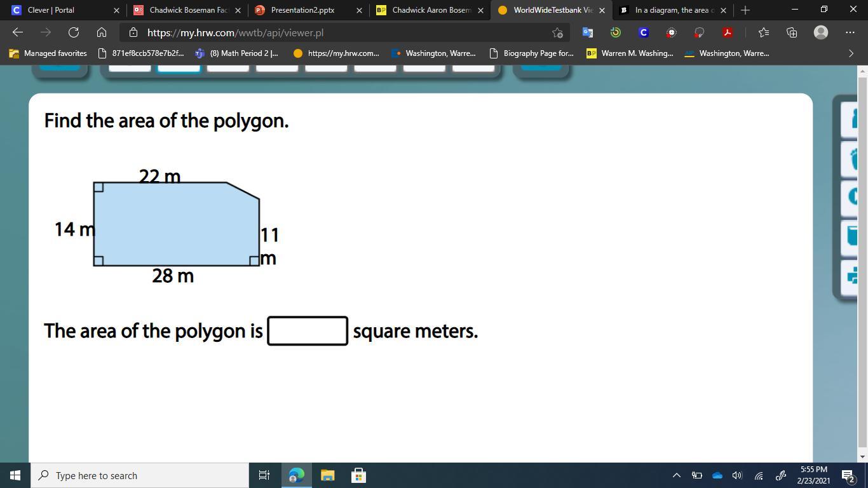Image resolution: width=868 pixels, height=488 pixels.
Task: Close the Clever | Portal tab
Action: pos(116,10)
